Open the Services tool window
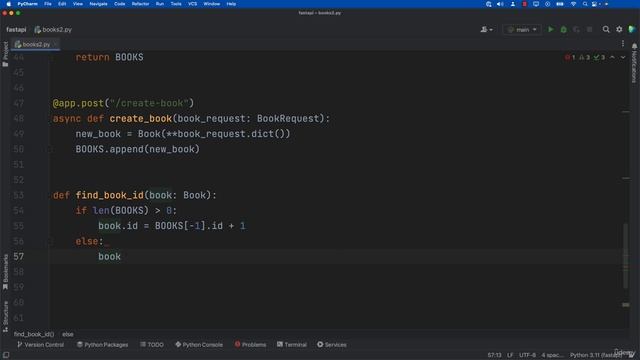The image size is (640, 360). [x=332, y=345]
